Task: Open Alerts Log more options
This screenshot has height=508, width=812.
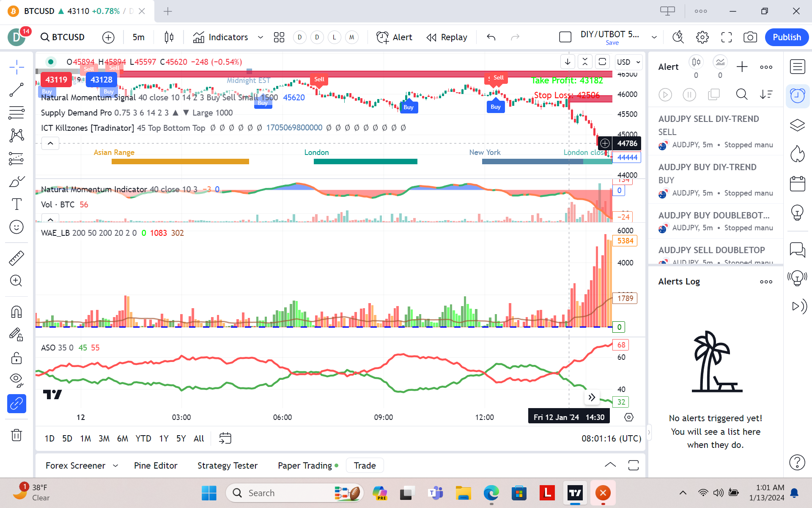Action: point(766,282)
